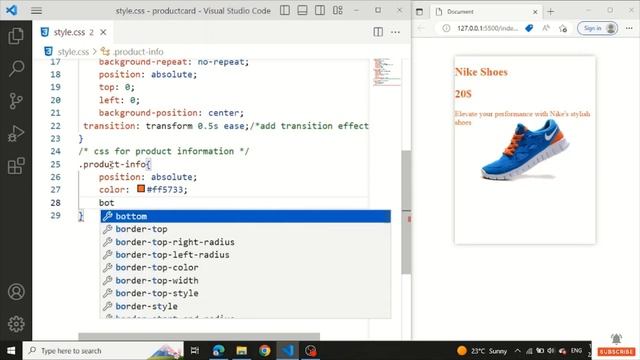Go back in the browser

coord(421,28)
